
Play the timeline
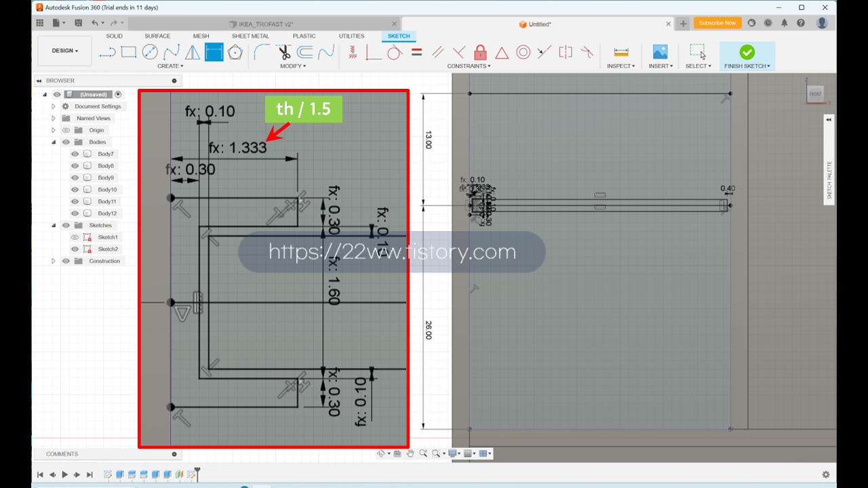[x=64, y=475]
